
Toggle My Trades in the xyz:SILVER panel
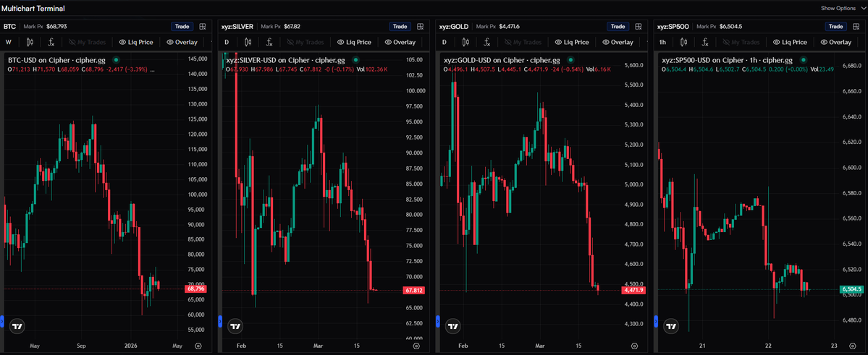[x=306, y=42]
